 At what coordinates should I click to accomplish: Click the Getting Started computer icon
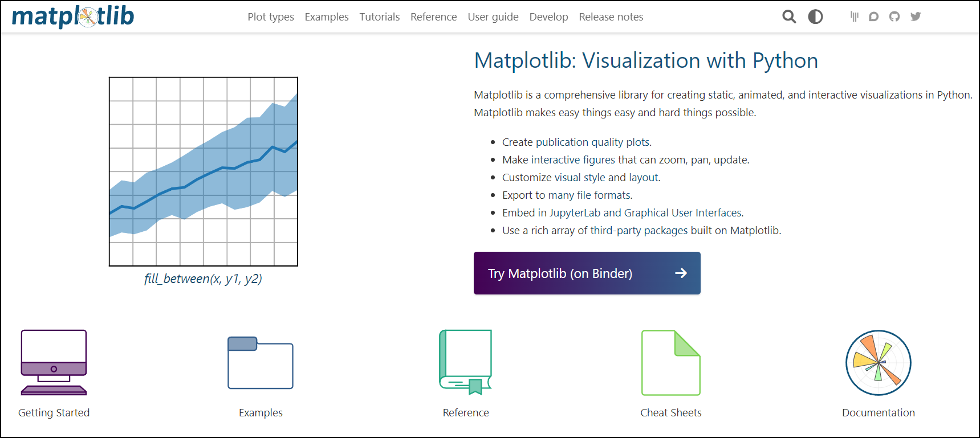(x=54, y=362)
